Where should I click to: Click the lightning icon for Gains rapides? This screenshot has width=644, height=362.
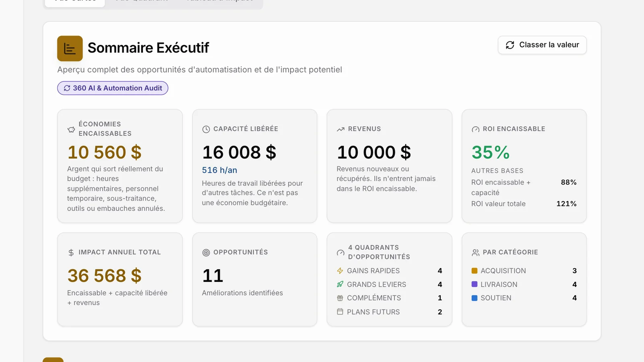click(x=340, y=271)
